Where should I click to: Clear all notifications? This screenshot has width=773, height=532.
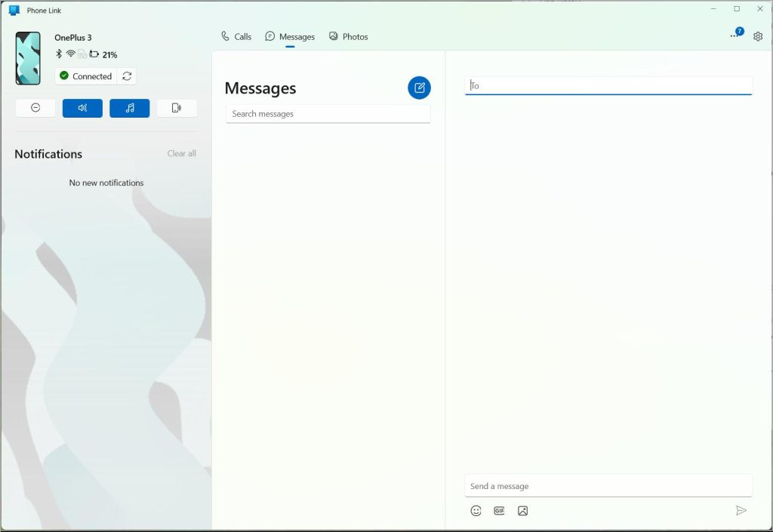click(181, 153)
